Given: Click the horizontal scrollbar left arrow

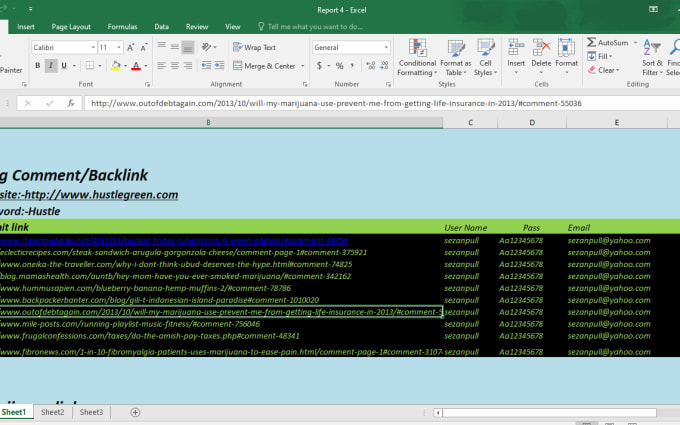Looking at the screenshot, I should [x=438, y=412].
